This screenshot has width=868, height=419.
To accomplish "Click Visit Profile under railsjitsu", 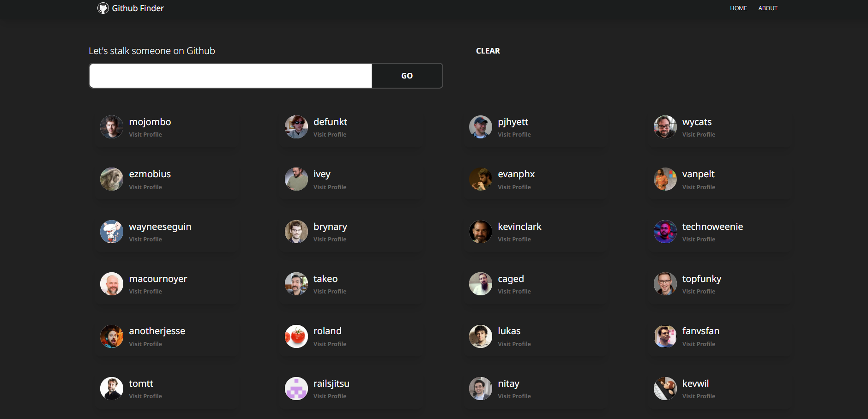I will (330, 396).
